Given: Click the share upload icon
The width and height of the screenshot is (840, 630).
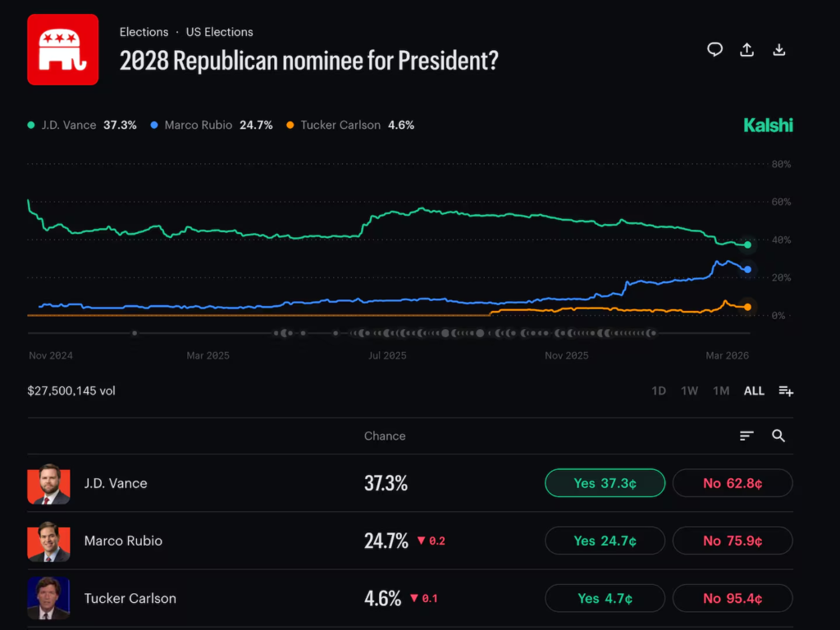Looking at the screenshot, I should [746, 50].
